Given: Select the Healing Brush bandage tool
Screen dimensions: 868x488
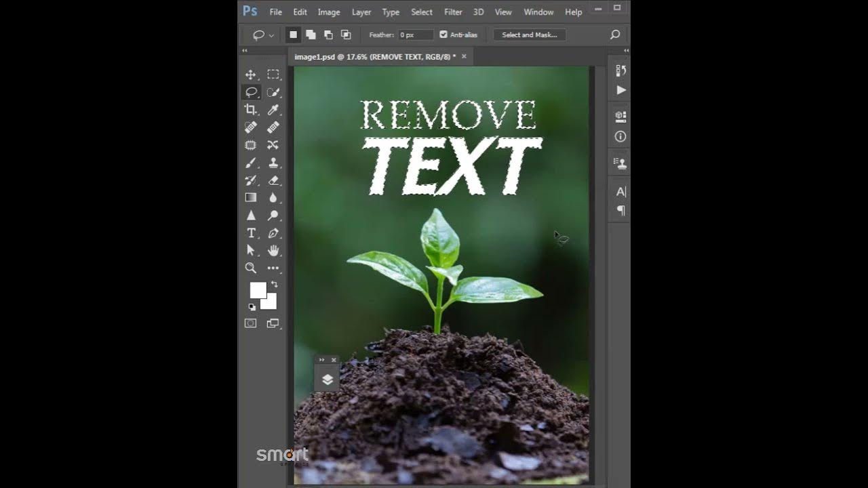Looking at the screenshot, I should click(273, 127).
